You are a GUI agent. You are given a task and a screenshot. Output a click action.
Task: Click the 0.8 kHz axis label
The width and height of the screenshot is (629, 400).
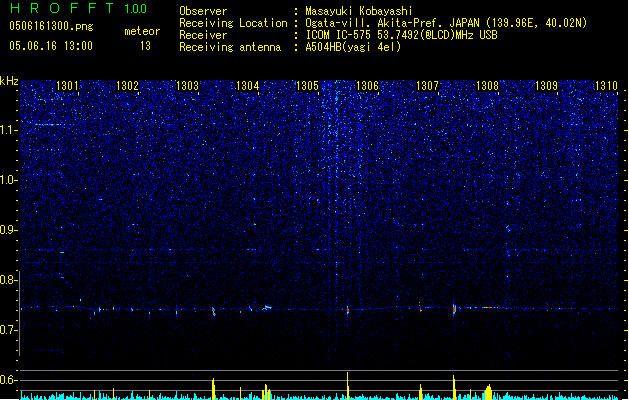click(8, 280)
